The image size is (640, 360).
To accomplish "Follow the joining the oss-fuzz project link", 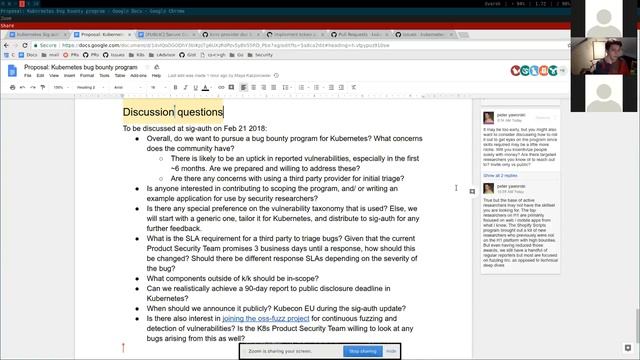I will [266, 318].
